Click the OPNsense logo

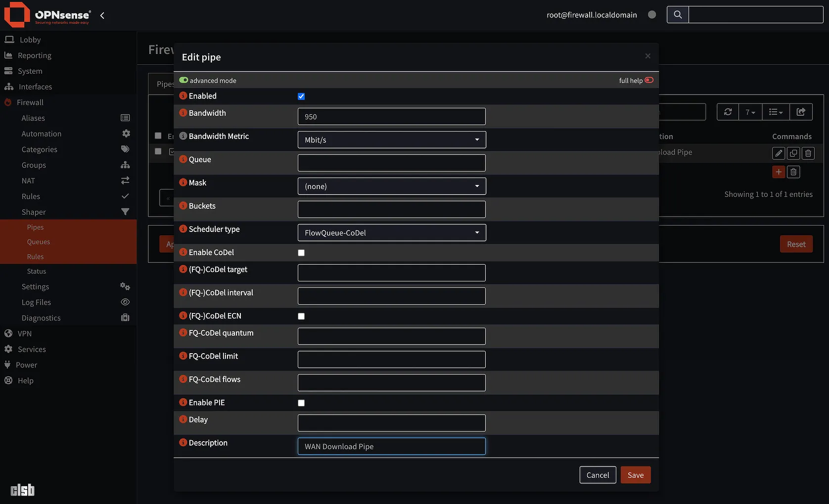tap(47, 15)
